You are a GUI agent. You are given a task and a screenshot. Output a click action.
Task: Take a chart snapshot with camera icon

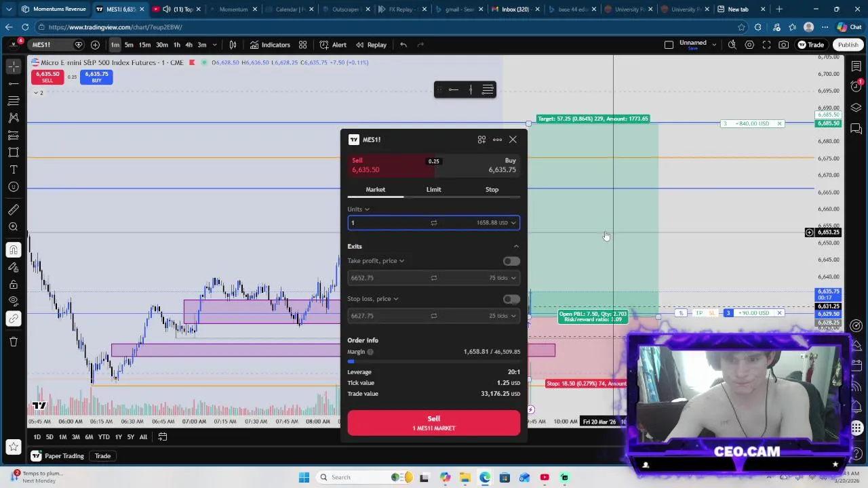[x=783, y=45]
